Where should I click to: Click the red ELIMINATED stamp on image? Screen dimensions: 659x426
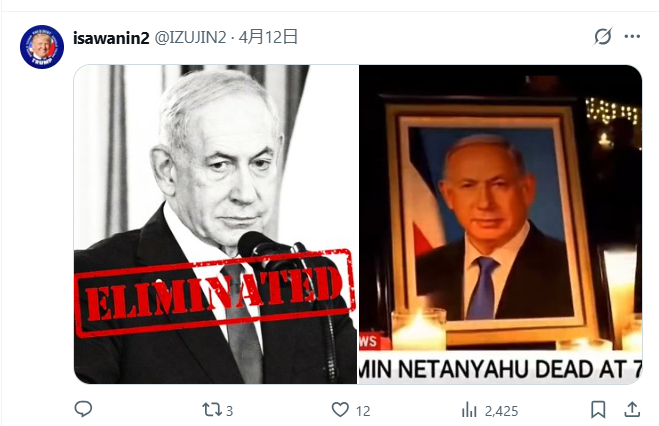[214, 293]
